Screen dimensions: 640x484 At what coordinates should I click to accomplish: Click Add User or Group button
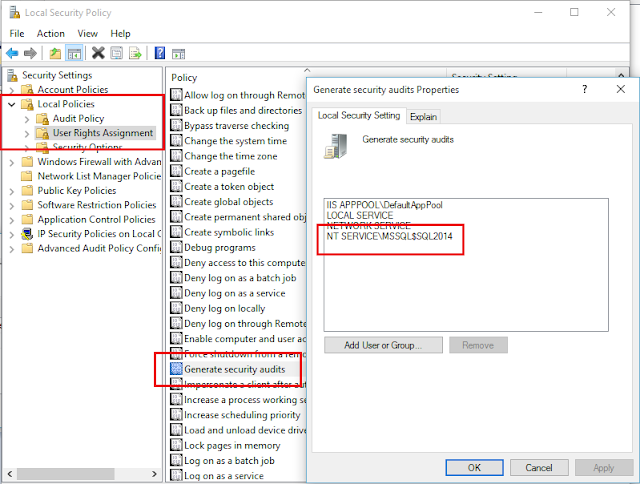383,345
